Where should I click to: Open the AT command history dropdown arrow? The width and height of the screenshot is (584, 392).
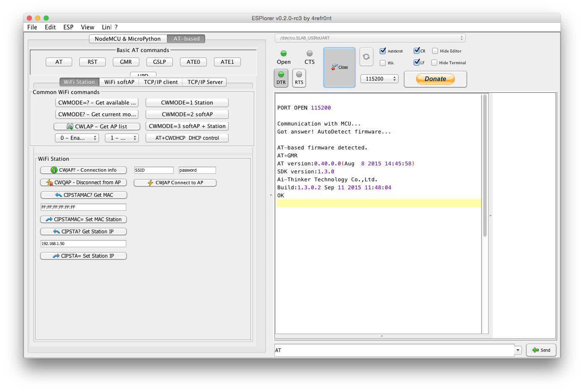(518, 350)
